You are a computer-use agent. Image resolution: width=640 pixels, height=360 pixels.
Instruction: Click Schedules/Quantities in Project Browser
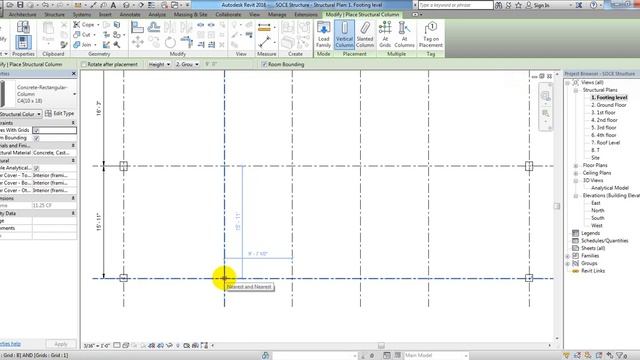[x=604, y=241]
